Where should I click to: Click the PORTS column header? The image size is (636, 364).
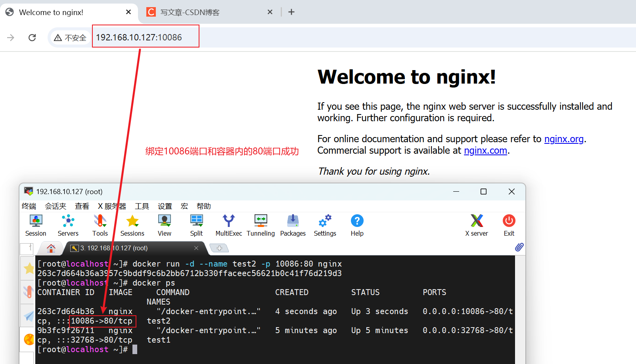(435, 292)
